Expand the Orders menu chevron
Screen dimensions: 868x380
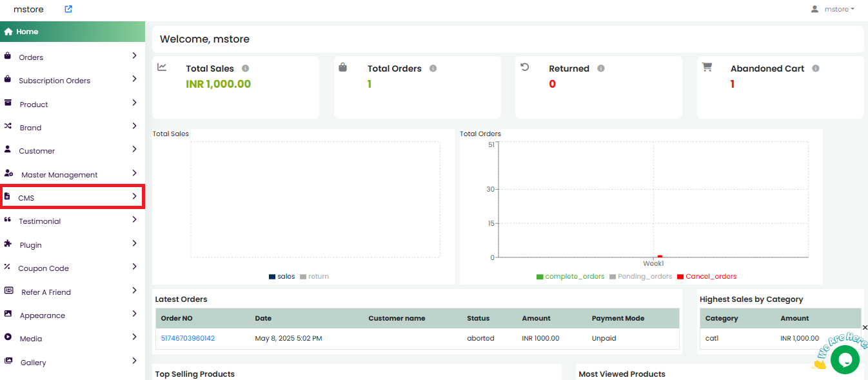point(134,56)
